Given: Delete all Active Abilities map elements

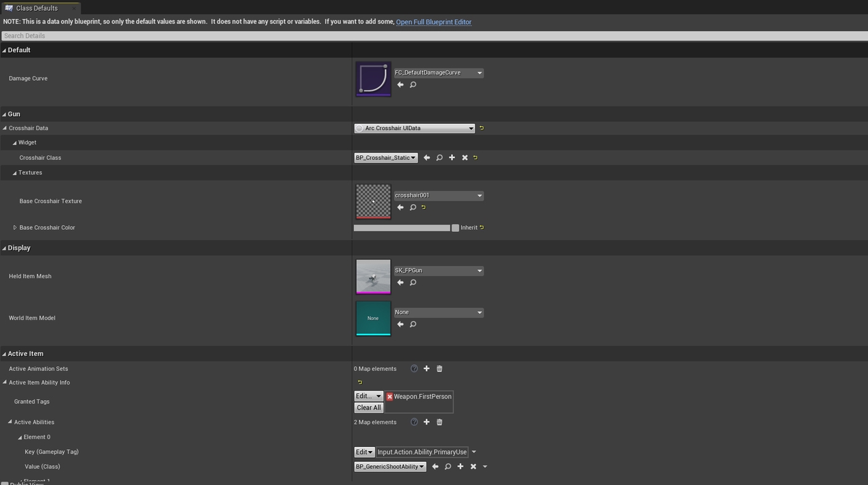Looking at the screenshot, I should tap(439, 423).
